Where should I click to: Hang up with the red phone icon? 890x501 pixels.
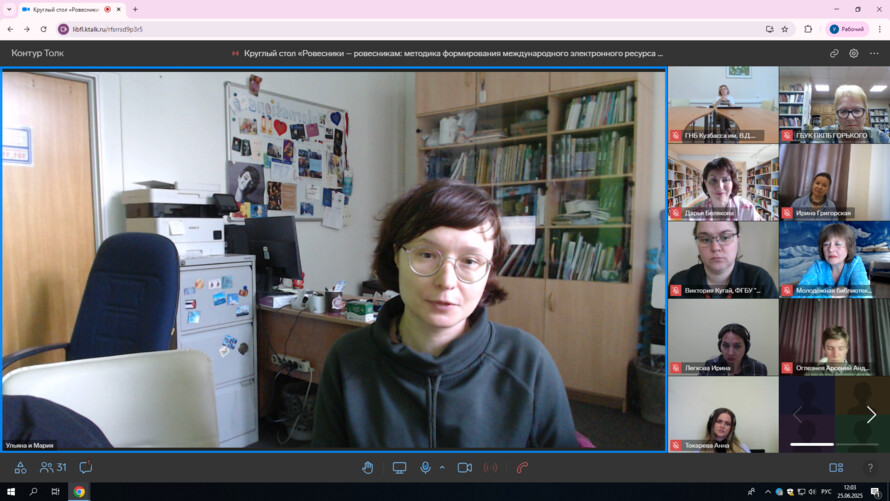click(522, 467)
